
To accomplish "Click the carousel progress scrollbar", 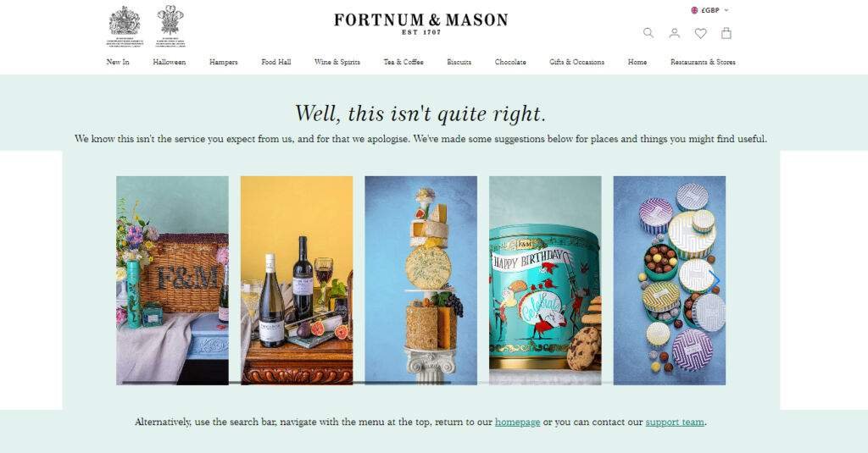I will (x=367, y=382).
